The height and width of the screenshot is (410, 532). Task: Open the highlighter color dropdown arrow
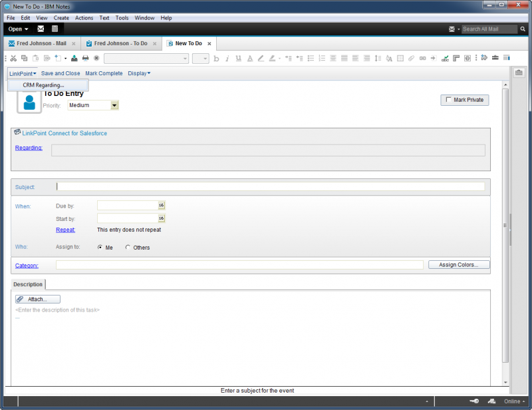click(x=279, y=59)
